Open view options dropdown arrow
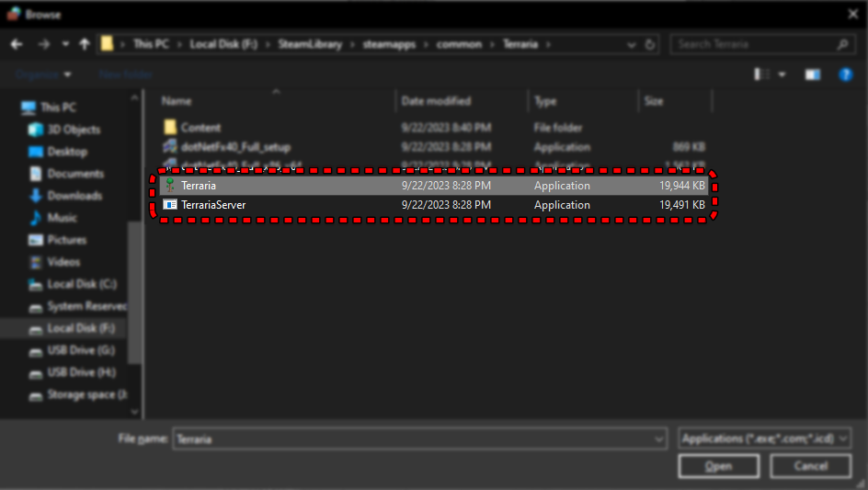This screenshot has width=868, height=490. click(782, 74)
